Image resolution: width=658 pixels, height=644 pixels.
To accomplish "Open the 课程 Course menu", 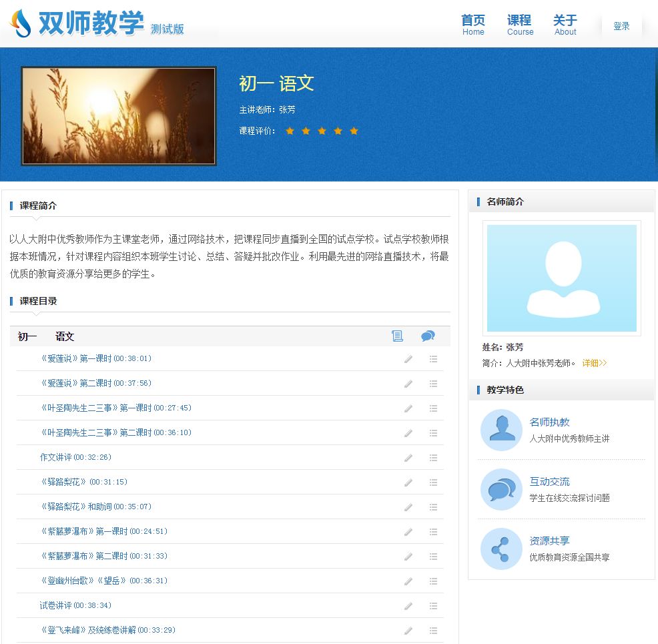I will coord(520,25).
